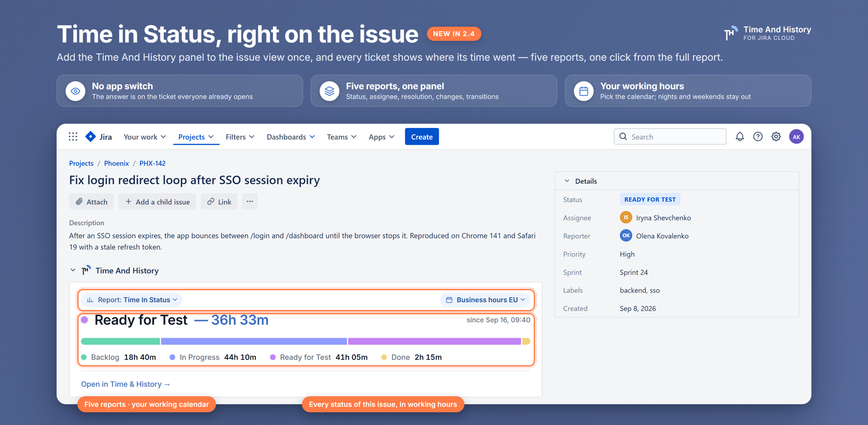Open the Projects menu
The image size is (868, 425).
pos(196,136)
